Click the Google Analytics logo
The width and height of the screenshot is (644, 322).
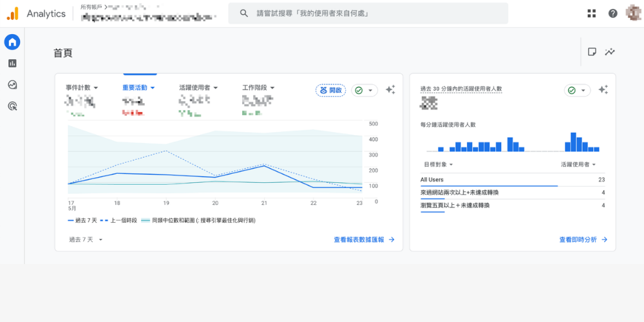tap(12, 14)
